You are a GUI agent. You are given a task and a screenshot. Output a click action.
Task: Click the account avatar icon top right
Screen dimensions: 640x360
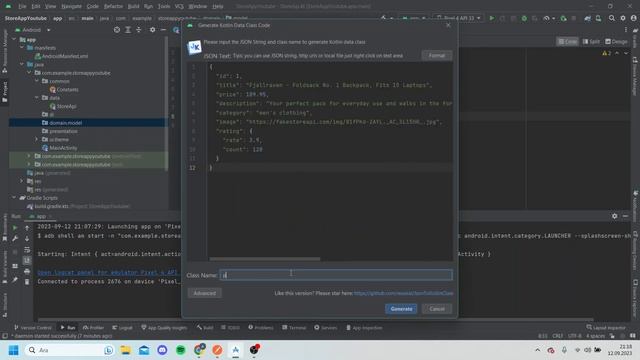(633, 18)
